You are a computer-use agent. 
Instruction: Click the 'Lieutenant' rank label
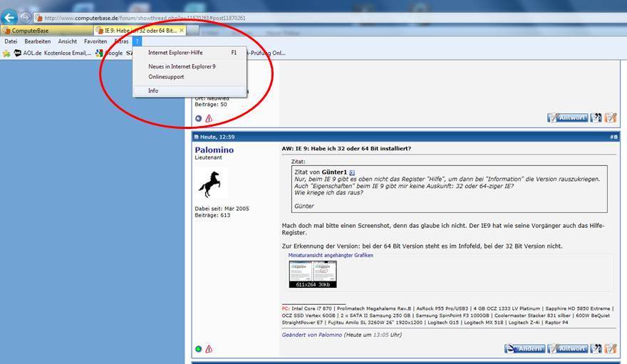pyautogui.click(x=208, y=158)
